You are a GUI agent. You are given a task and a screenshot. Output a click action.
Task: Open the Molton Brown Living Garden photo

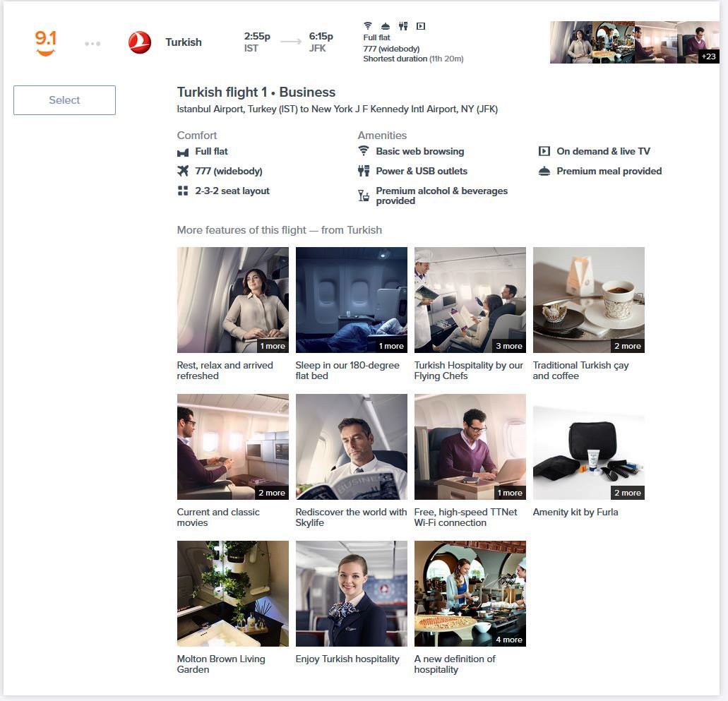pyautogui.click(x=232, y=594)
